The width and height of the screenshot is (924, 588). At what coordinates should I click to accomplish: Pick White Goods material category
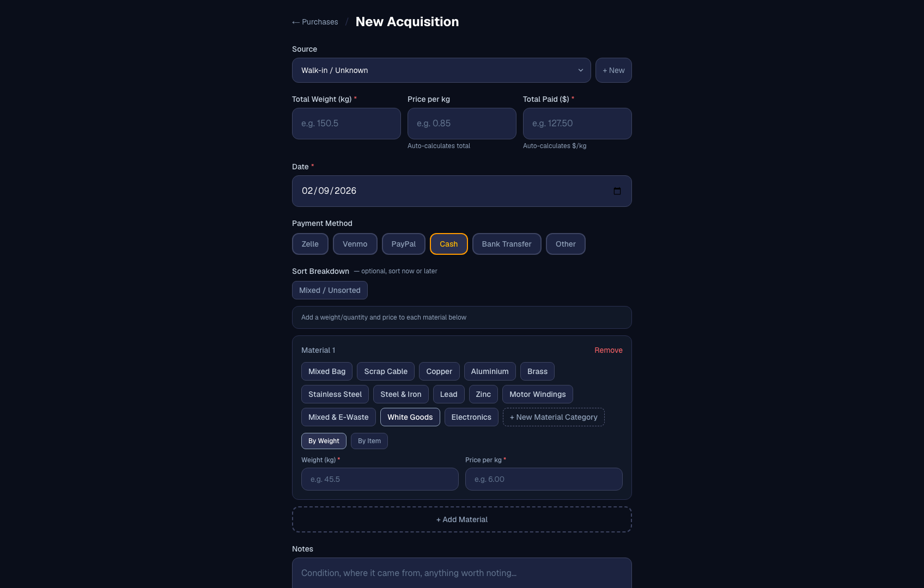point(410,417)
